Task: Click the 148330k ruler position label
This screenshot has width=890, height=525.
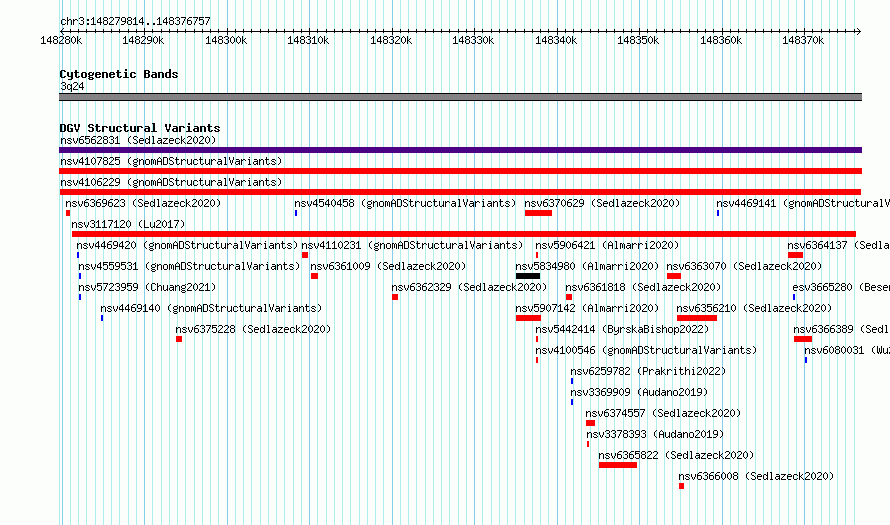Action: 473,40
